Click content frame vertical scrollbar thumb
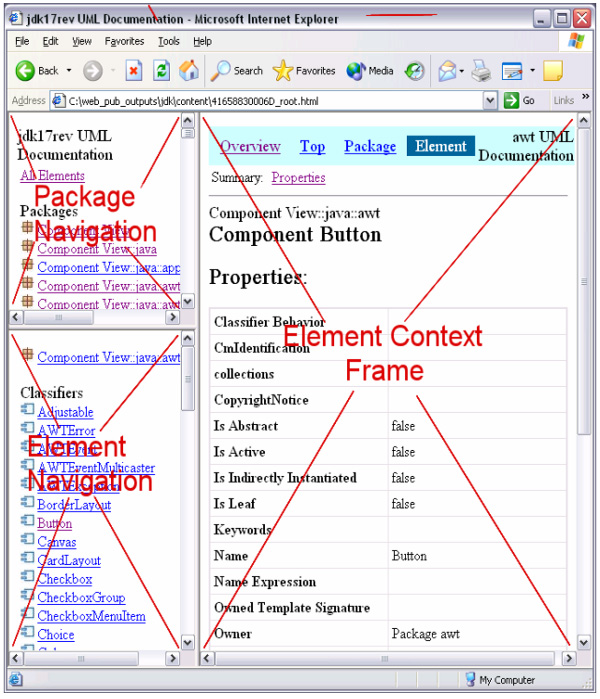 584,281
